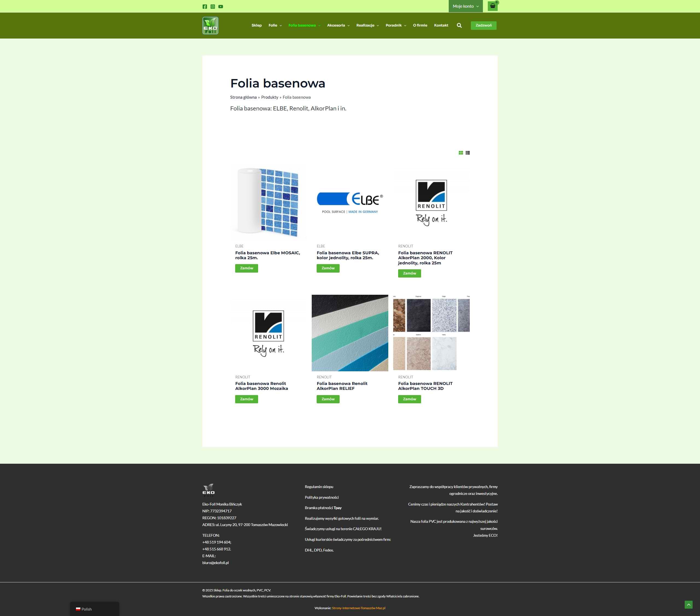Click the green Zadzwoń button

[x=483, y=25]
